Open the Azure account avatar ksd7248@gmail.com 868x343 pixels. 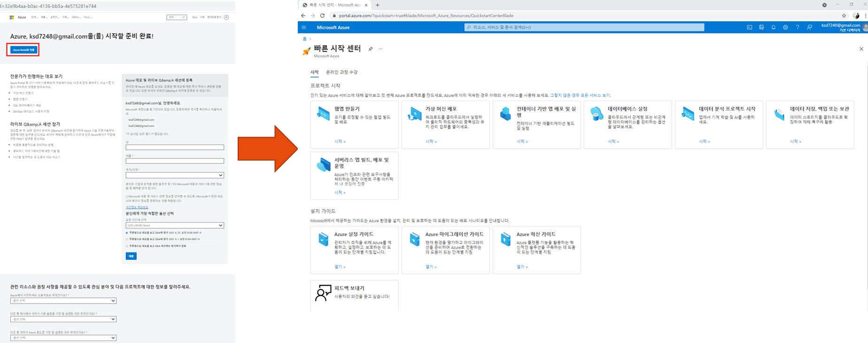(x=865, y=28)
